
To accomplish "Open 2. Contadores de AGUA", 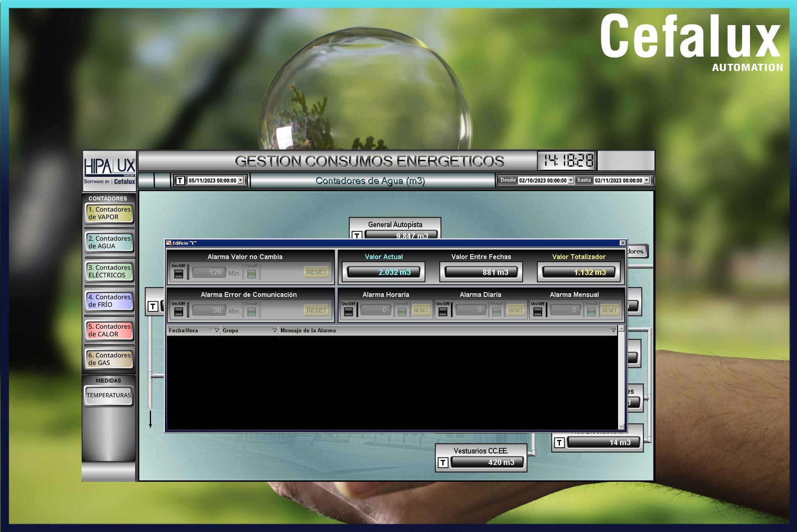I will pyautogui.click(x=109, y=242).
